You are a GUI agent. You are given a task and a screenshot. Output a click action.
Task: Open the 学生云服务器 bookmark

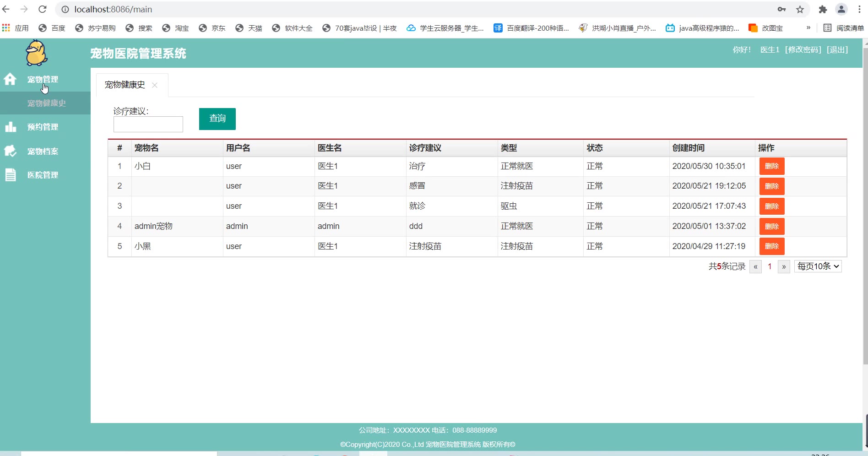[x=445, y=28]
